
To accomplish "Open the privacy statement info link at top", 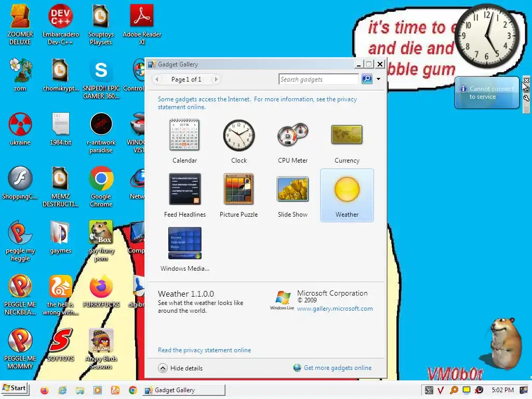I will point(257,103).
